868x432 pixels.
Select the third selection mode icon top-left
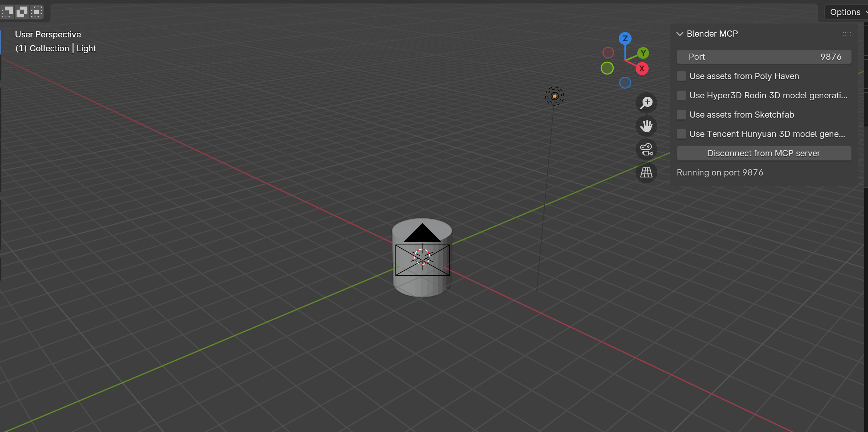37,12
